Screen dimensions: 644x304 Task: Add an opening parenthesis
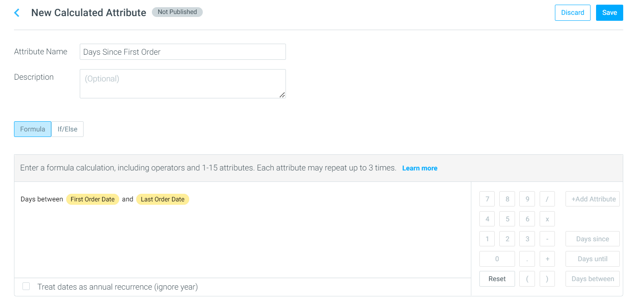[x=527, y=279]
